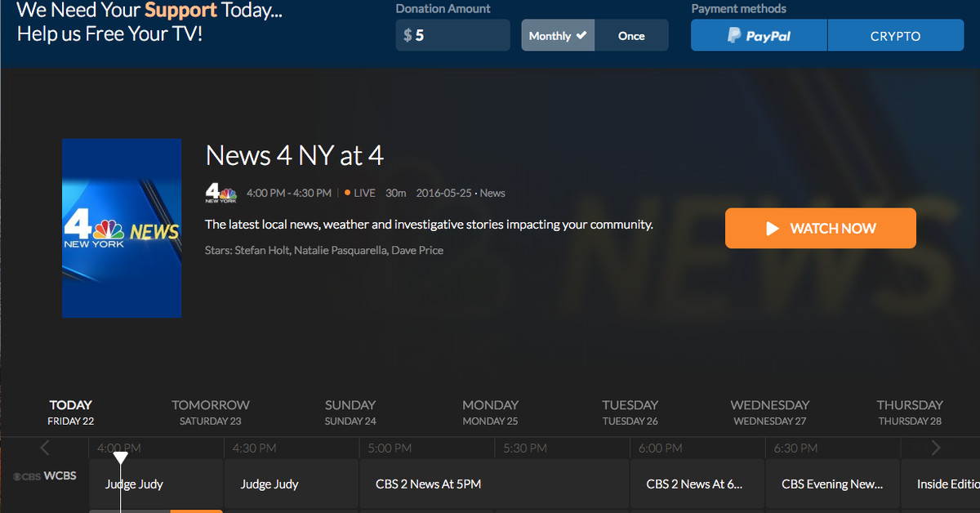Pay with PayPal

(759, 36)
